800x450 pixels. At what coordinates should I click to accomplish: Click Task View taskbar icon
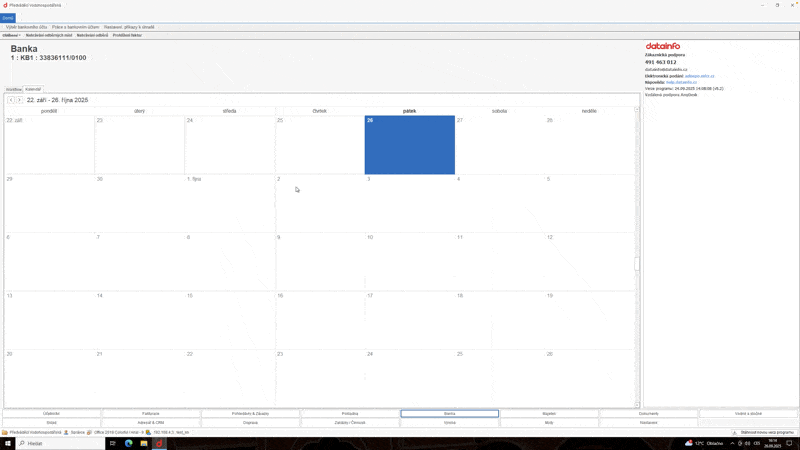pos(112,443)
